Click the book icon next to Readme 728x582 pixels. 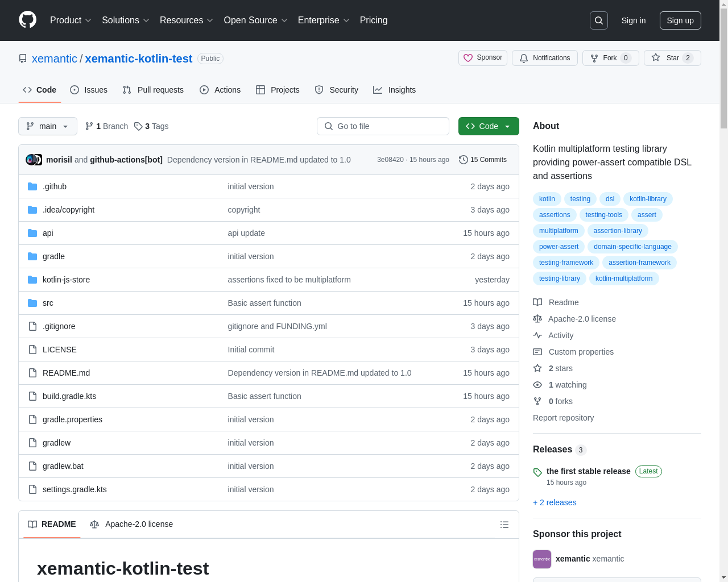coord(537,302)
